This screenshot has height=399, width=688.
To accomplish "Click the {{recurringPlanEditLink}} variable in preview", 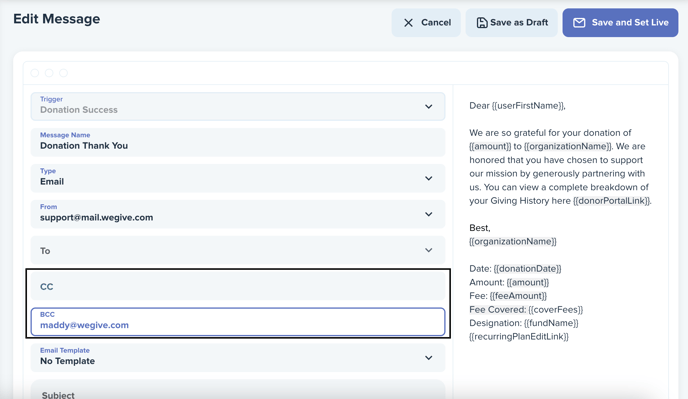I will tap(519, 337).
